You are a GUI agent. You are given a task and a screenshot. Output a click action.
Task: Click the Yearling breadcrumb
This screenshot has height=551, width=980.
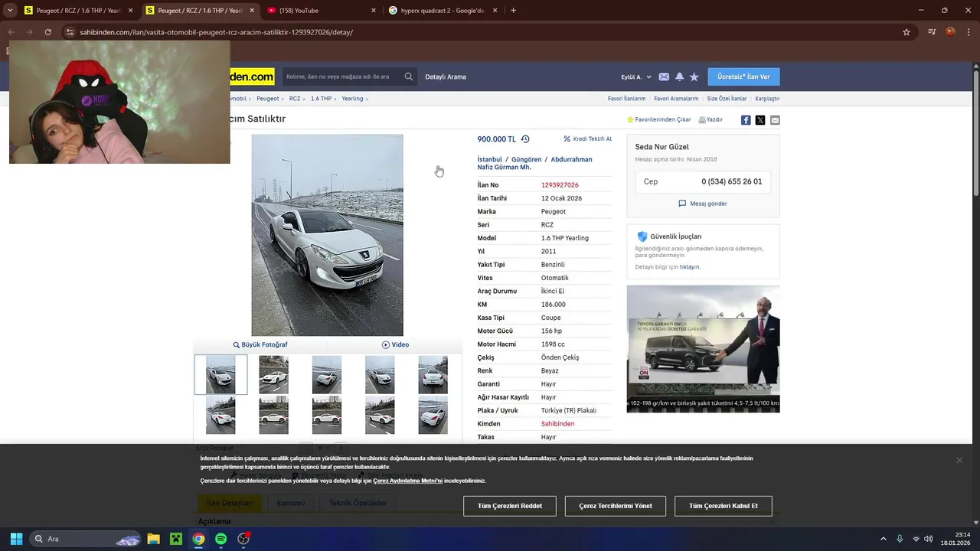(352, 99)
